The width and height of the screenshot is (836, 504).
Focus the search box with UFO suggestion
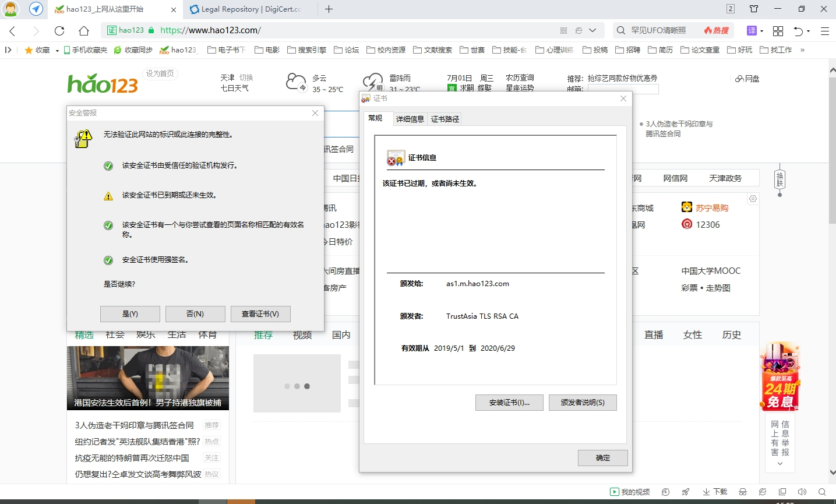(x=658, y=30)
